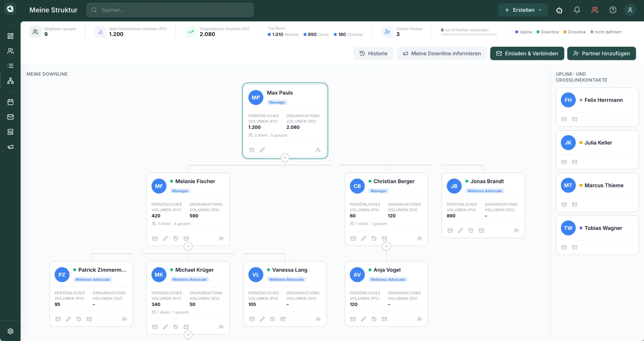Open the dashboard grid icon in sidebar
The width and height of the screenshot is (644, 341).
coord(10,36)
